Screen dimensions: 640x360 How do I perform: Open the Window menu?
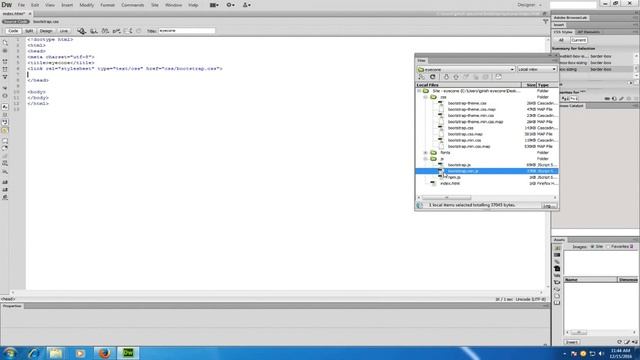point(173,5)
